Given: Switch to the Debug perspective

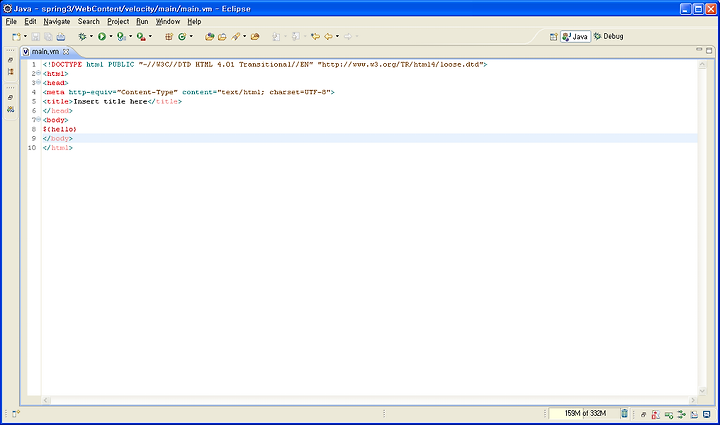Looking at the screenshot, I should pyautogui.click(x=608, y=36).
